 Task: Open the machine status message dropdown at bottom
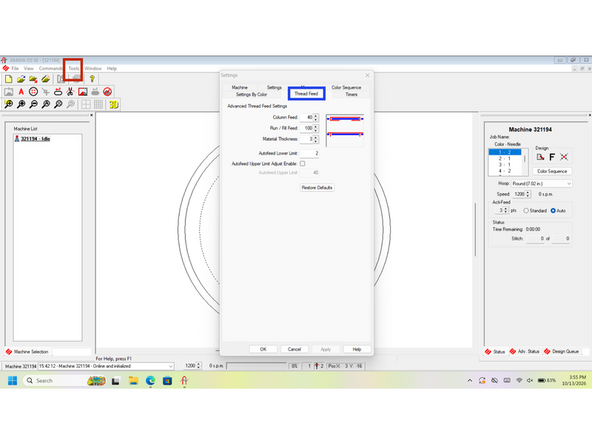coord(106,366)
